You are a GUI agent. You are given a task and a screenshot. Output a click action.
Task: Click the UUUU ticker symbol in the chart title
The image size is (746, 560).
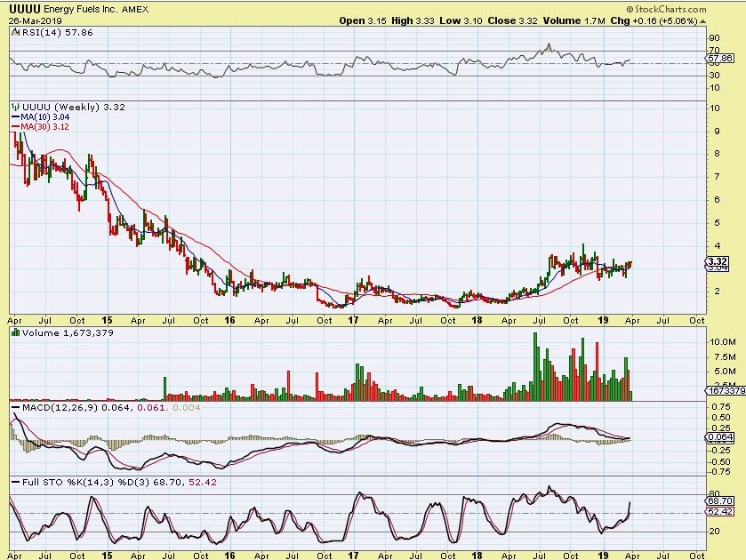(x=25, y=9)
